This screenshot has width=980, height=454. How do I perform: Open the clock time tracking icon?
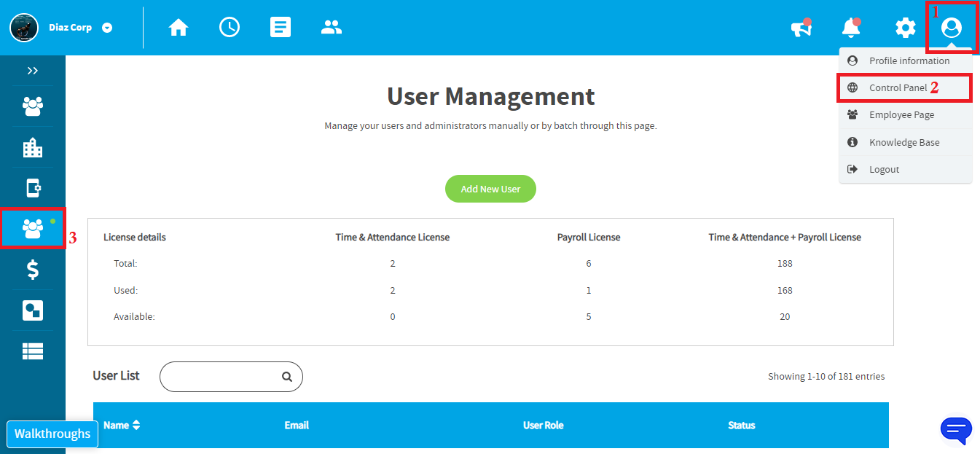230,28
